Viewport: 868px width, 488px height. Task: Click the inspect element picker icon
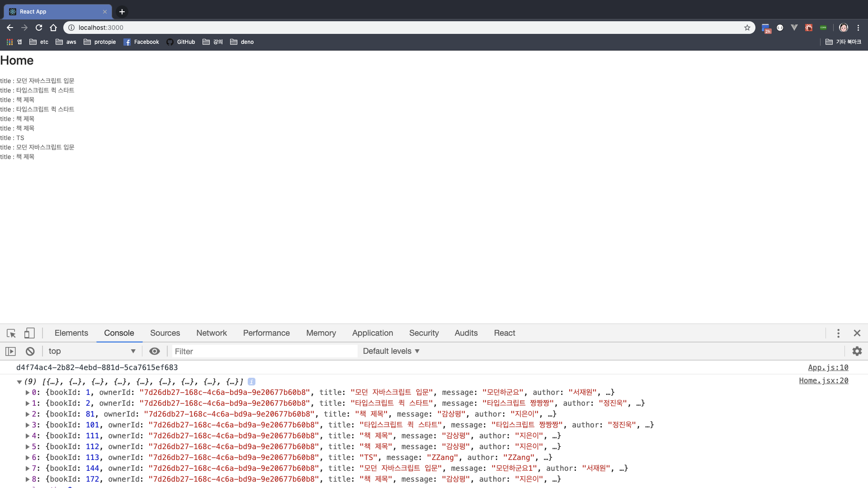coord(11,333)
